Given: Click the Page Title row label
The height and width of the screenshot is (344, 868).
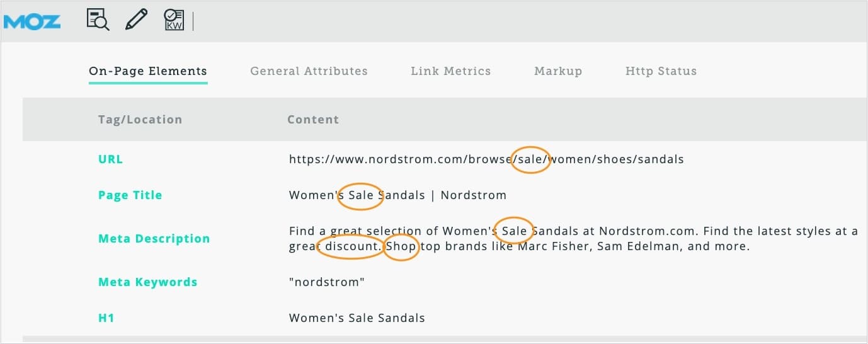Looking at the screenshot, I should (130, 195).
